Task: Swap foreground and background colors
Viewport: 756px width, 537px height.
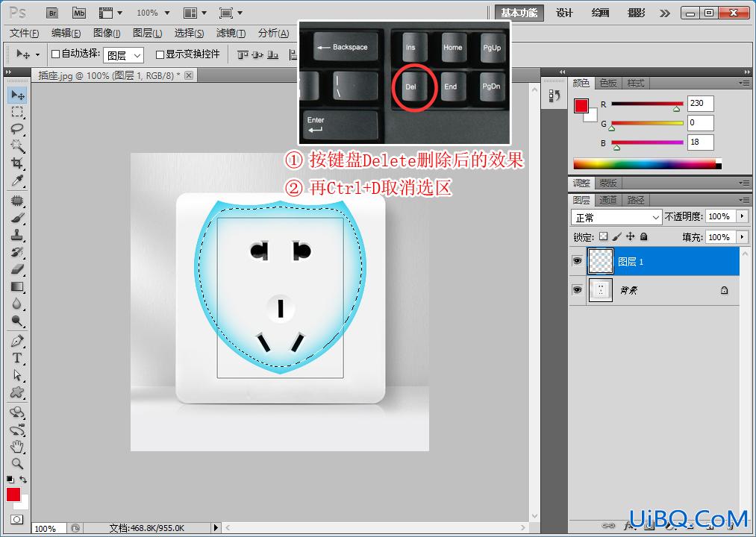Action: pyautogui.click(x=23, y=480)
